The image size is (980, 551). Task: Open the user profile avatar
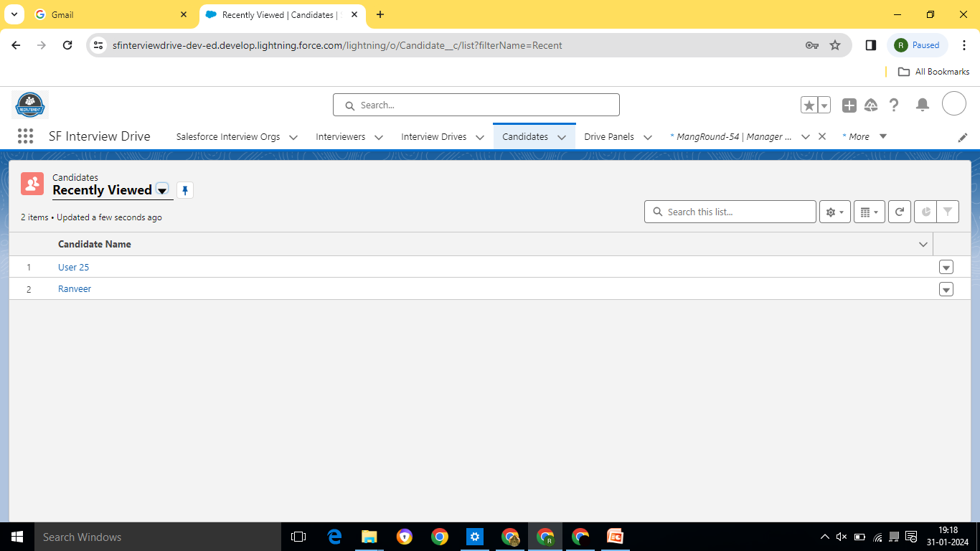coord(954,104)
